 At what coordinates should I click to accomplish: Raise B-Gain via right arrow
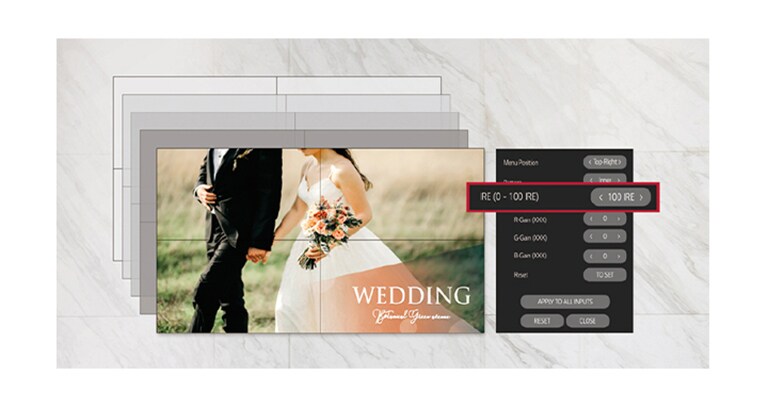tap(622, 255)
